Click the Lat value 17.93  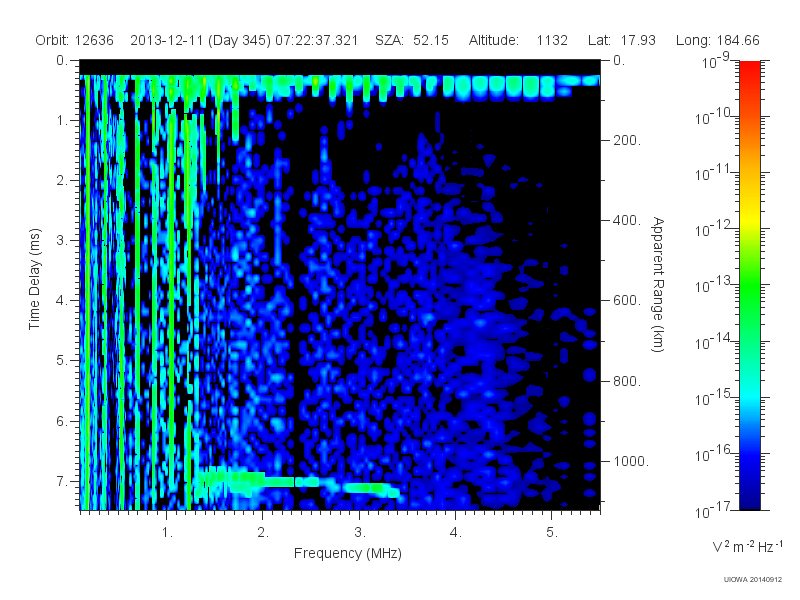pyautogui.click(x=638, y=40)
